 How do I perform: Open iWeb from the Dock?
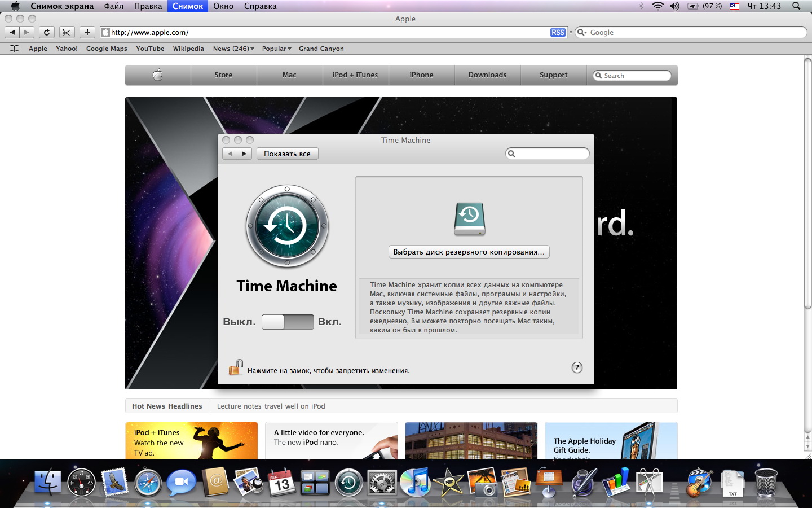(x=516, y=483)
